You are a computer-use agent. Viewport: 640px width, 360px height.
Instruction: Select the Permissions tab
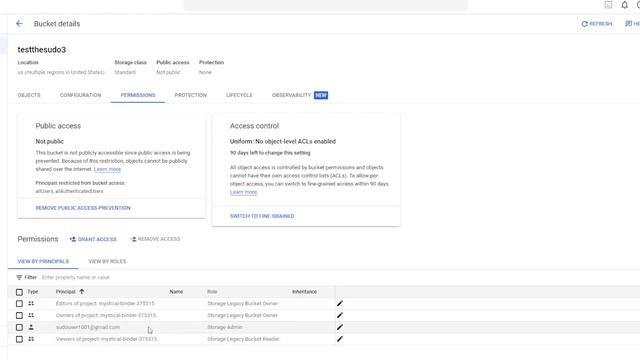click(138, 95)
